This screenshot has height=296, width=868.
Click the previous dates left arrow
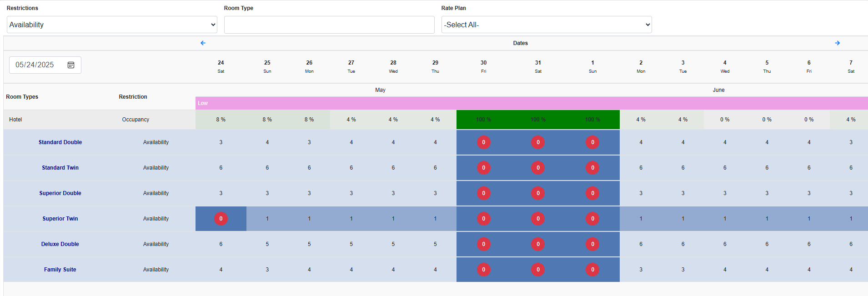pyautogui.click(x=203, y=43)
